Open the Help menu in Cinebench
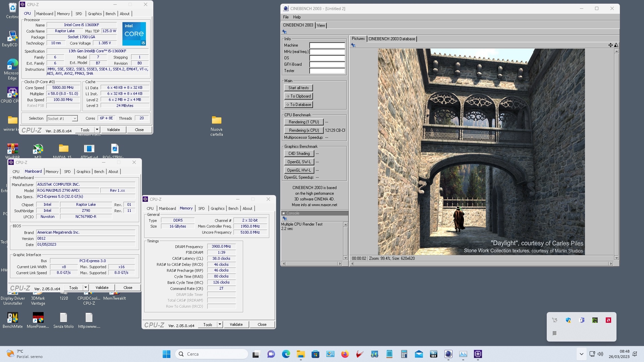 click(297, 17)
